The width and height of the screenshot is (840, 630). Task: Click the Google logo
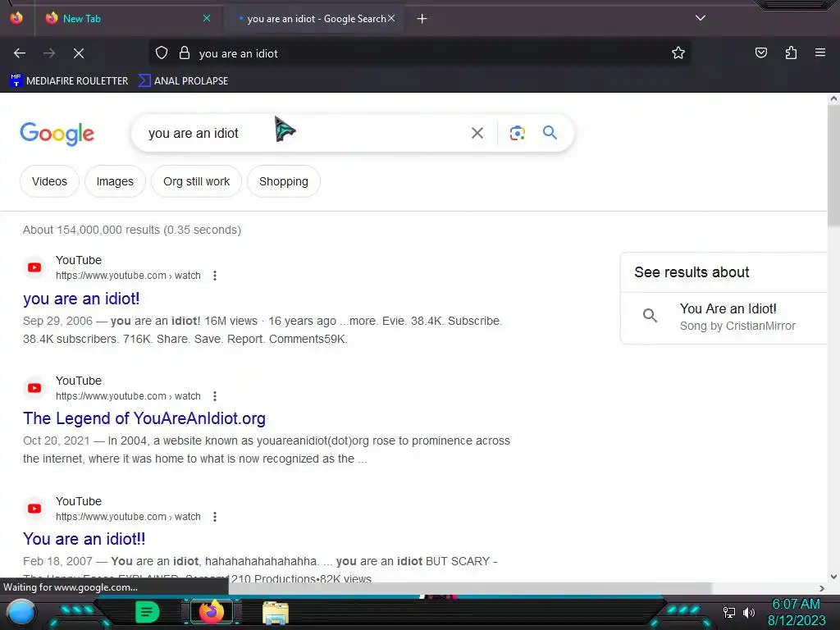tap(57, 134)
